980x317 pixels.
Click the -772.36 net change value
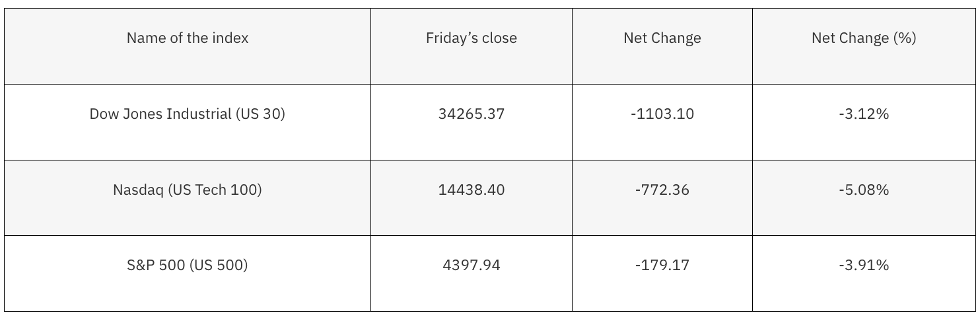point(662,190)
